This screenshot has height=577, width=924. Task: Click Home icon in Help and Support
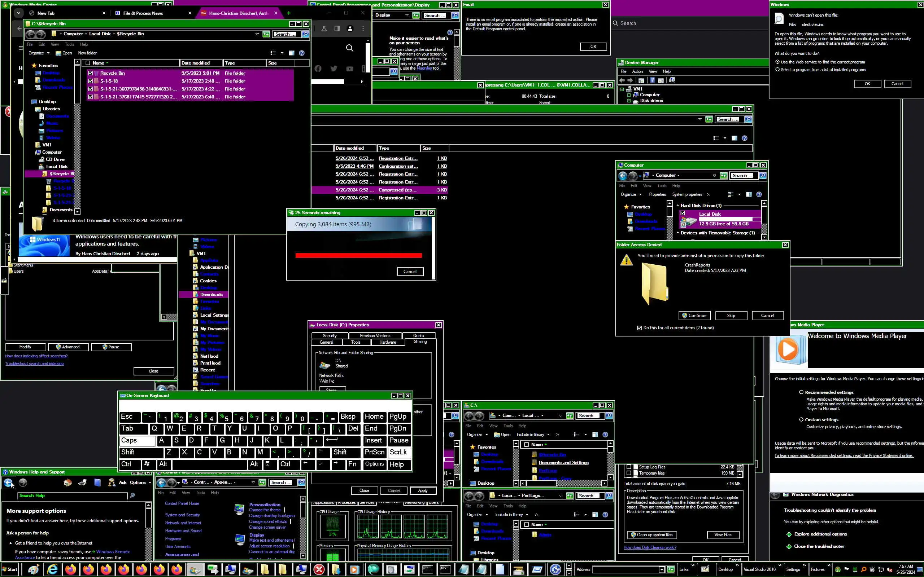point(67,483)
